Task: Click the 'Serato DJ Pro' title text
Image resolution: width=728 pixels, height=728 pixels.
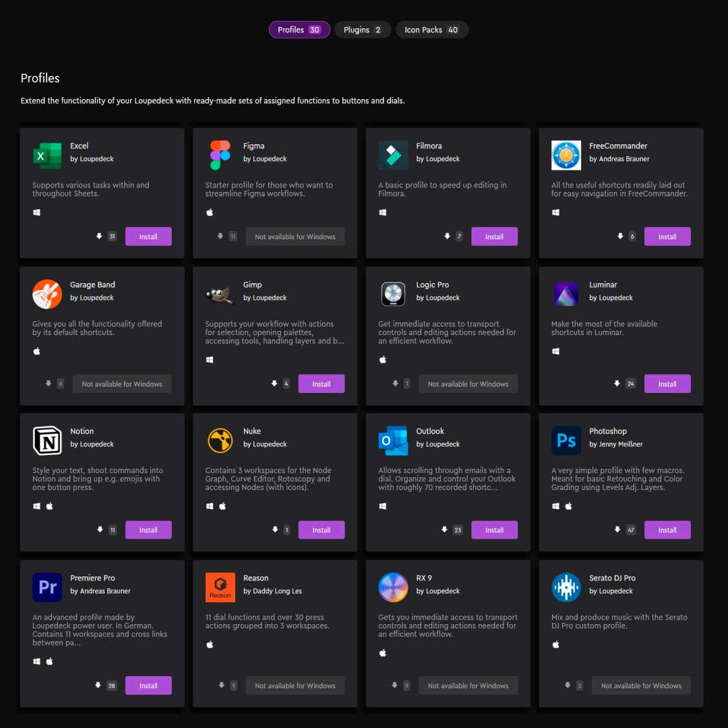Action: coord(612,578)
